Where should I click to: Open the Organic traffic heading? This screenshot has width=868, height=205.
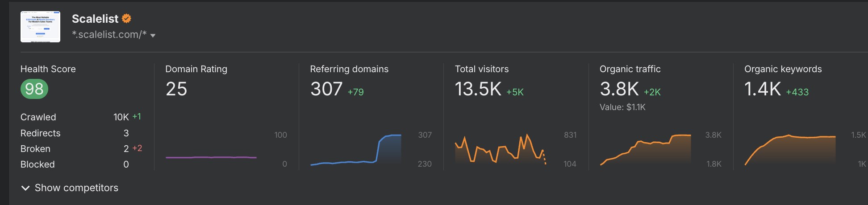pos(630,69)
